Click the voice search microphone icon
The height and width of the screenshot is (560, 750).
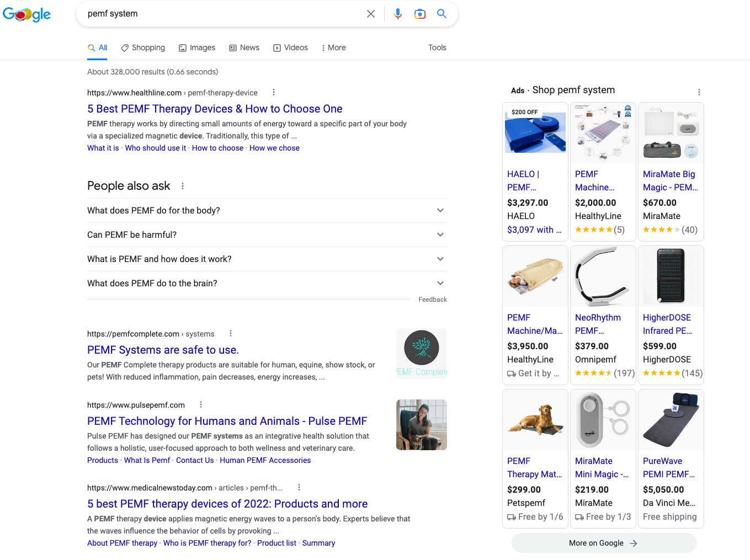pyautogui.click(x=397, y=14)
